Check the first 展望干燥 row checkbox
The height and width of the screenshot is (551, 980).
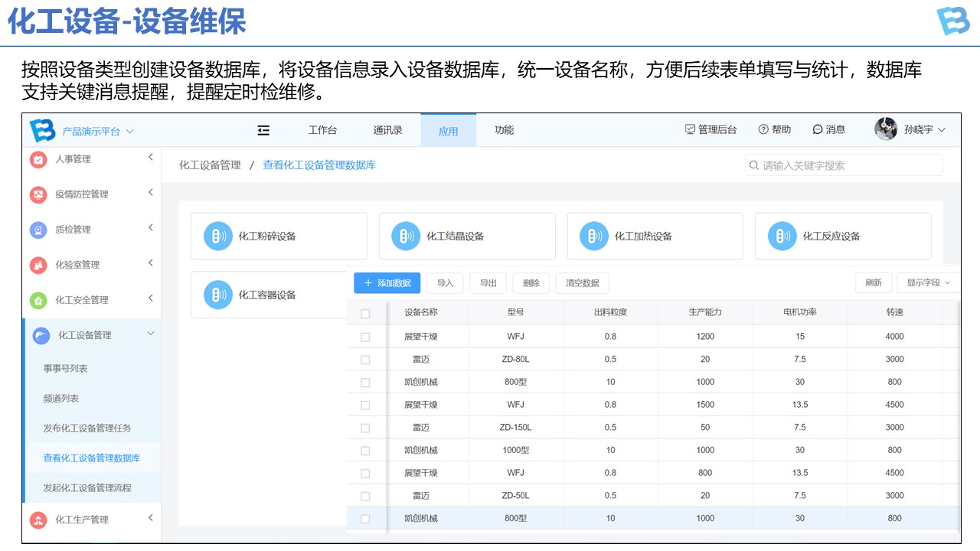(x=365, y=337)
